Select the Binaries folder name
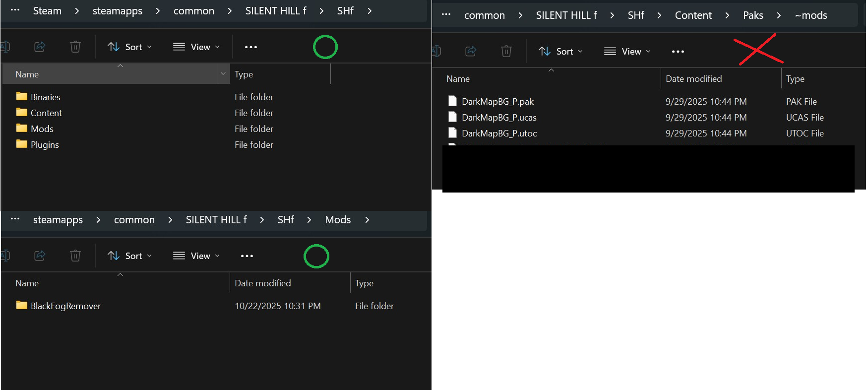 [x=46, y=97]
